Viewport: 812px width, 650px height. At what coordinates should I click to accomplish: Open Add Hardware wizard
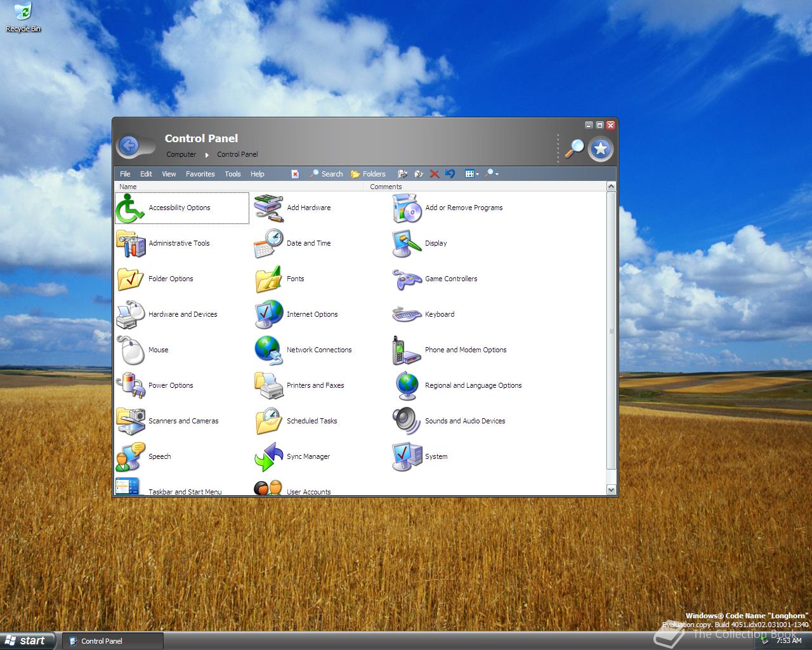tap(292, 208)
